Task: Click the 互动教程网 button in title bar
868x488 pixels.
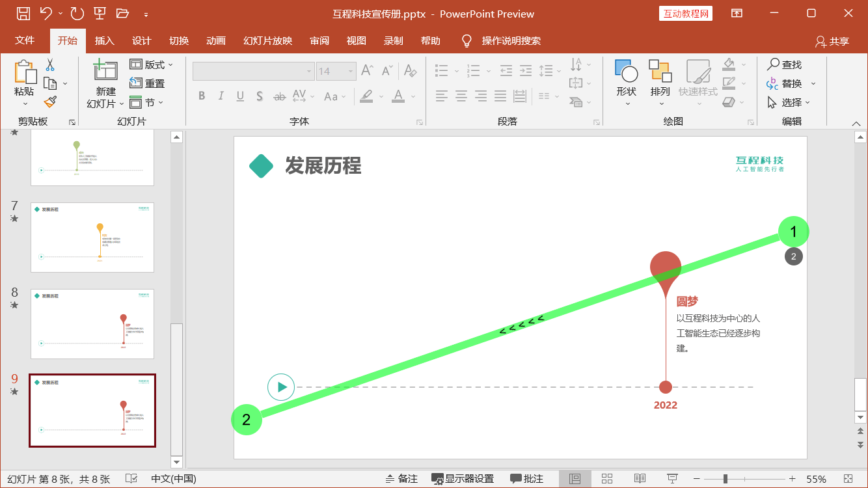Action: 686,13
